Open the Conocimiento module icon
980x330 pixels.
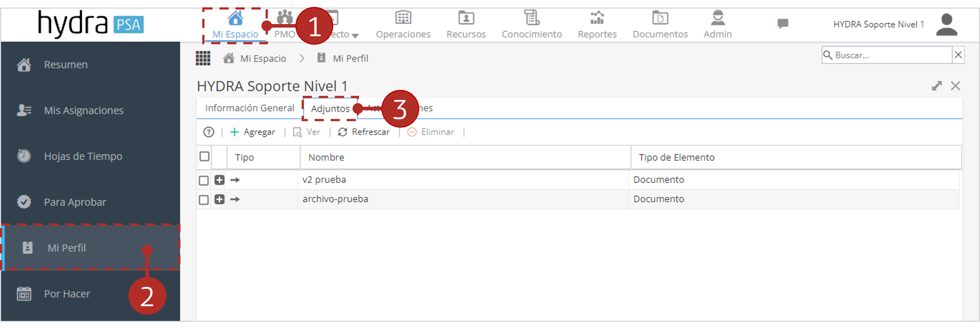[x=531, y=18]
